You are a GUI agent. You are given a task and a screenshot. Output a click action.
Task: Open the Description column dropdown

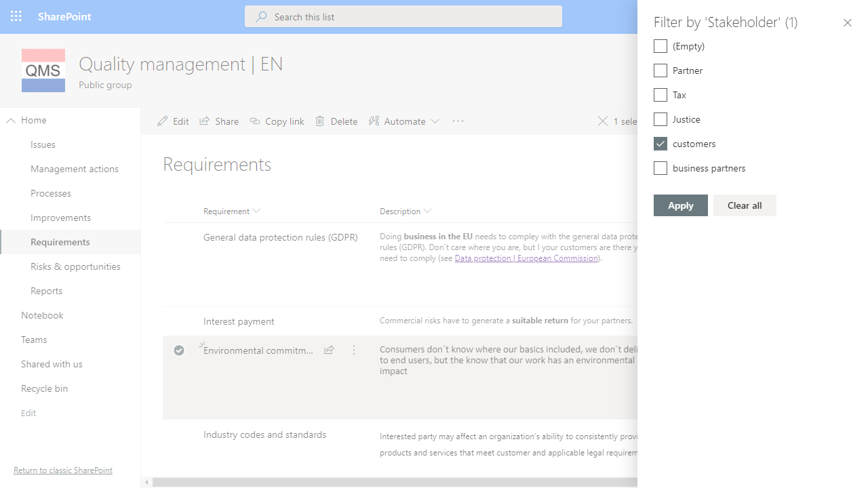[x=428, y=211]
